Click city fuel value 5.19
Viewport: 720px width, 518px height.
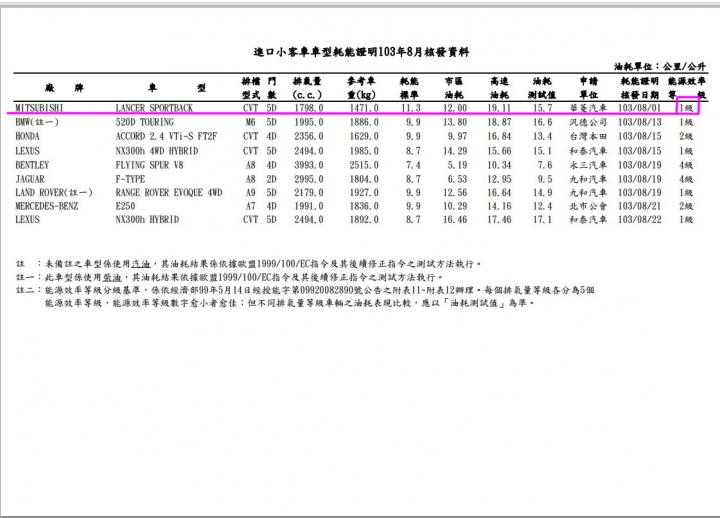(457, 165)
